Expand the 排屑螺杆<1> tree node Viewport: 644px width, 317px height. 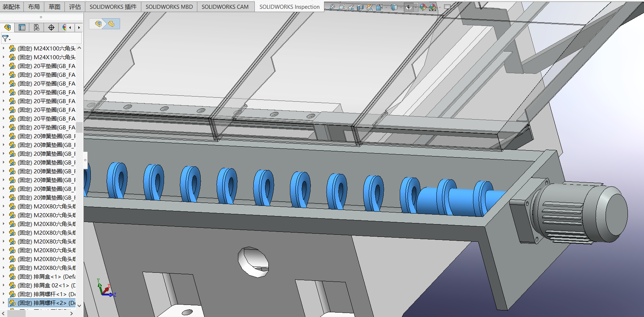coord(4,294)
